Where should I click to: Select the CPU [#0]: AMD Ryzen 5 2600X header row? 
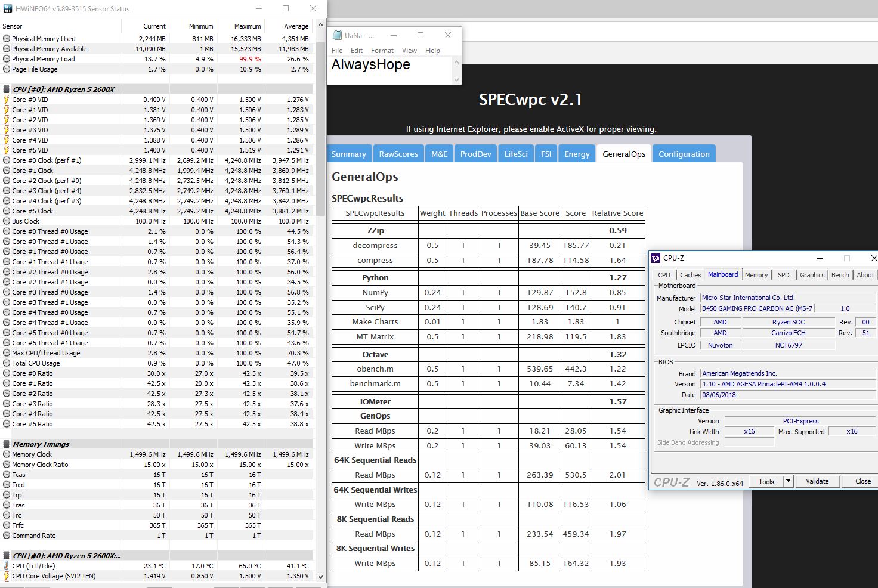point(157,89)
